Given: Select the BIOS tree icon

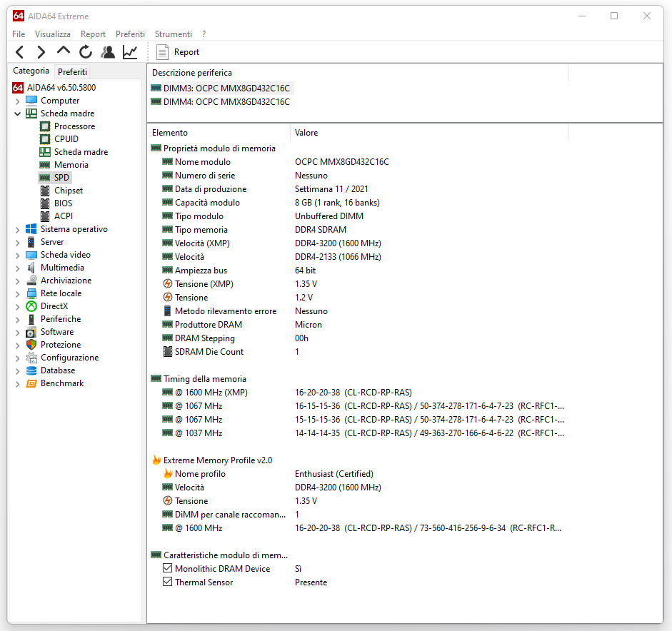Looking at the screenshot, I should pos(45,203).
